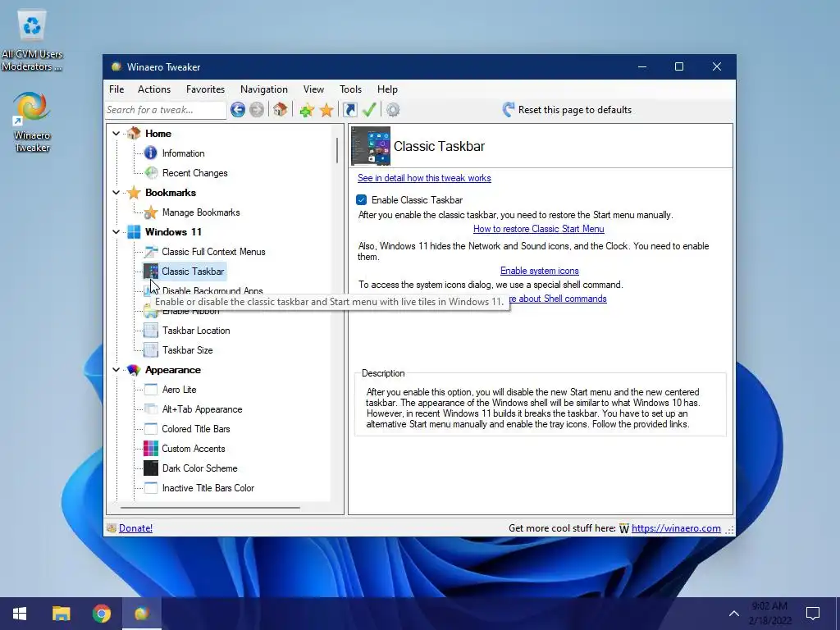This screenshot has height=630, width=840.
Task: Click Winaero Tweaker taskbar button
Action: (142, 614)
